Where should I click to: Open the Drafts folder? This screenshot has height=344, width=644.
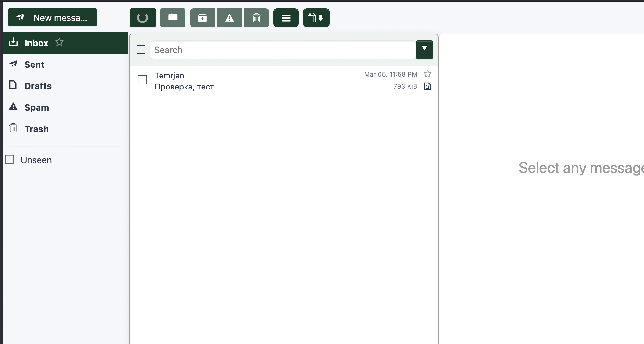point(38,86)
